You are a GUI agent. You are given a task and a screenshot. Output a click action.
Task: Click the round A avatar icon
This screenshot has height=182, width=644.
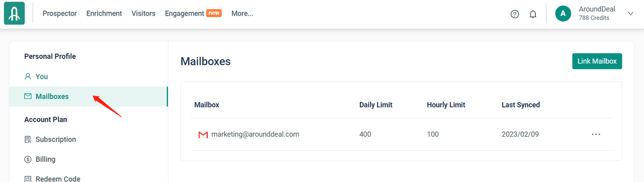point(563,14)
